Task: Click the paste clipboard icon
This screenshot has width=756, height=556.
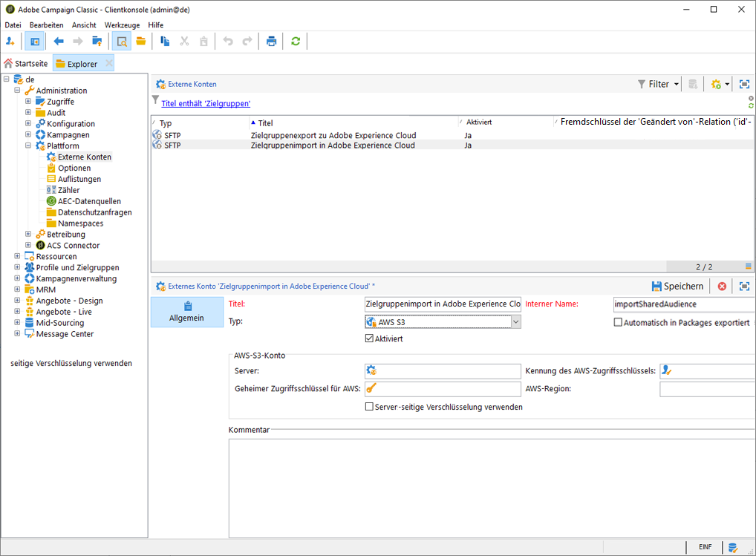Action: point(203,42)
